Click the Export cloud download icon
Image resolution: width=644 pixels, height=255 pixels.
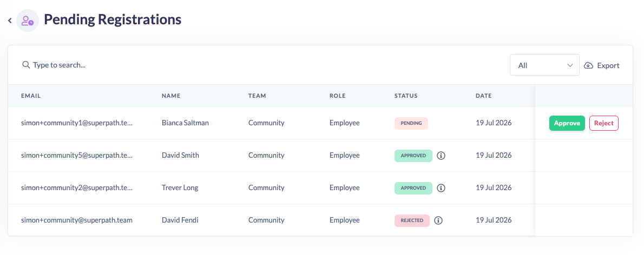(x=589, y=65)
